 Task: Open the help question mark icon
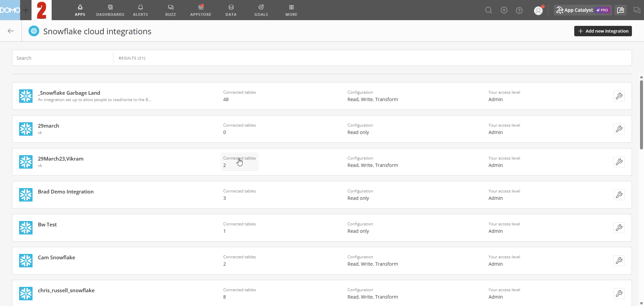click(519, 10)
